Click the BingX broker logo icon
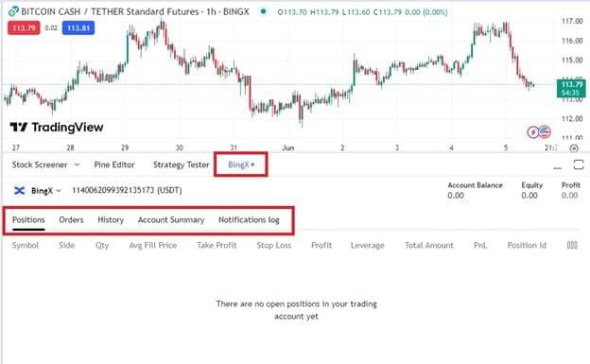Image resolution: width=590 pixels, height=364 pixels. [19, 190]
